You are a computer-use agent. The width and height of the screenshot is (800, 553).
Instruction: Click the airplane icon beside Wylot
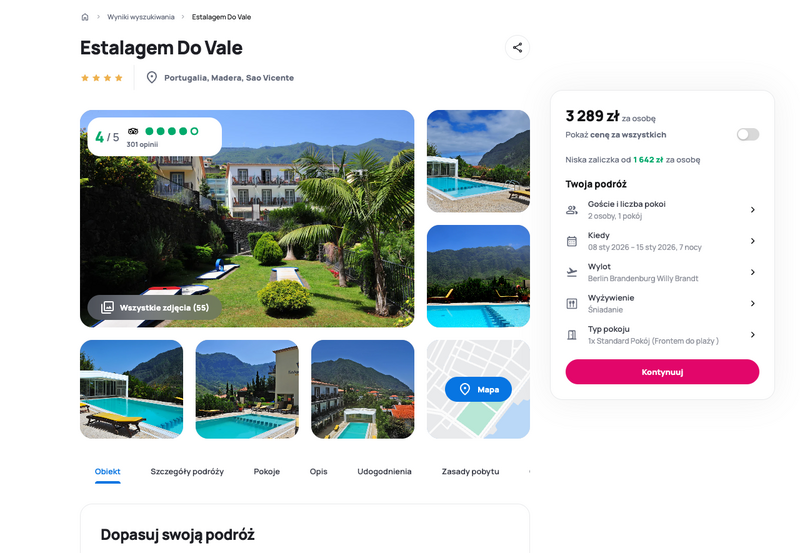[572, 272]
